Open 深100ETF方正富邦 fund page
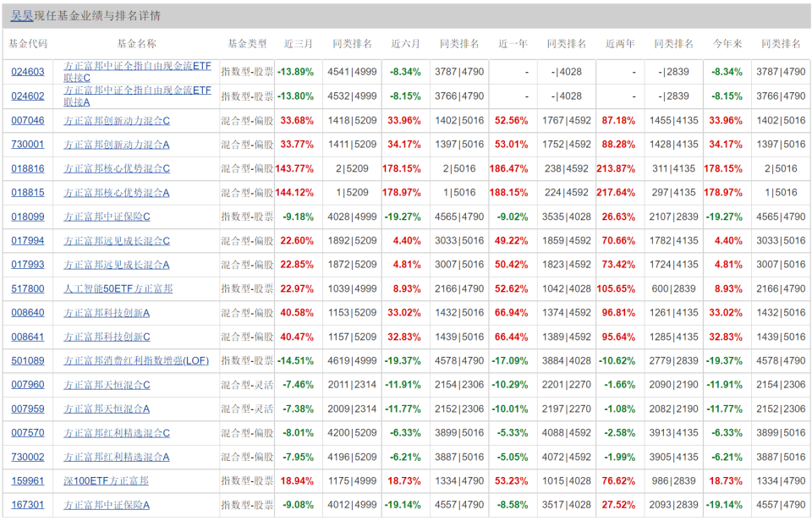The height and width of the screenshot is (521, 812). coord(107,481)
